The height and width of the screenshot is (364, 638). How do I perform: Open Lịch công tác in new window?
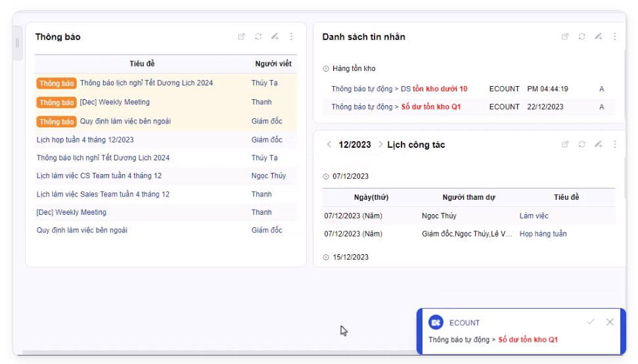pos(565,145)
